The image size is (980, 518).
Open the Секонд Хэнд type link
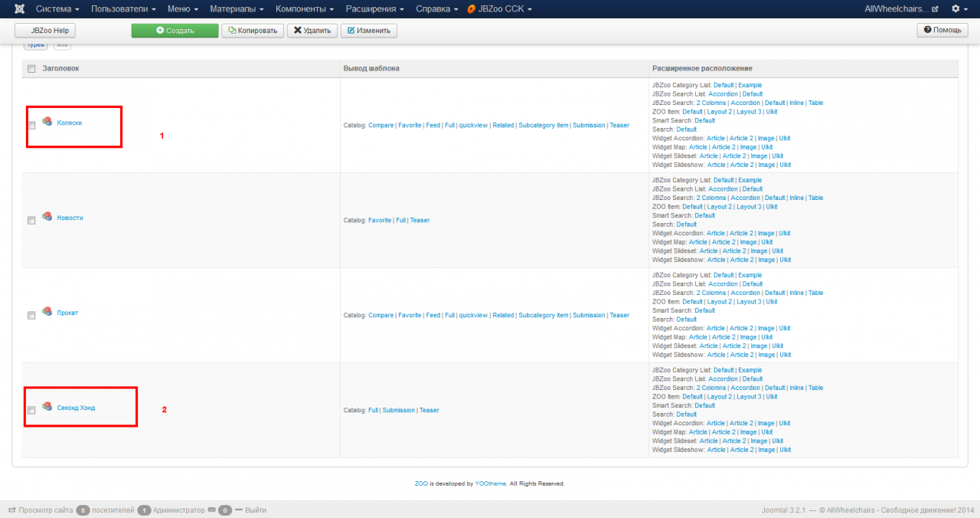[76, 408]
